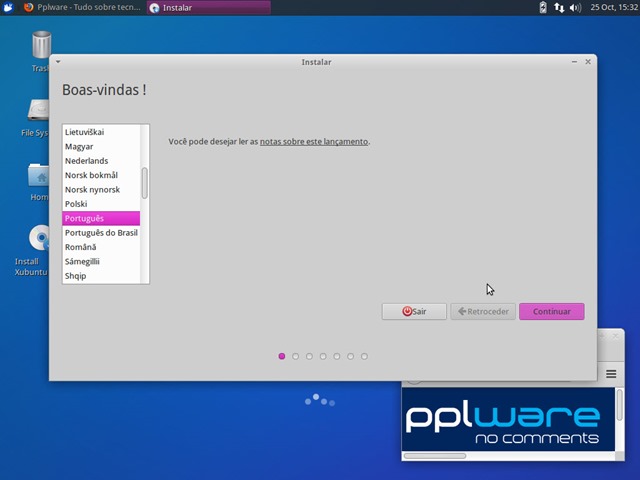This screenshot has width=640, height=480.
Task: Select the Home folder desktop icon
Action: [x=39, y=182]
